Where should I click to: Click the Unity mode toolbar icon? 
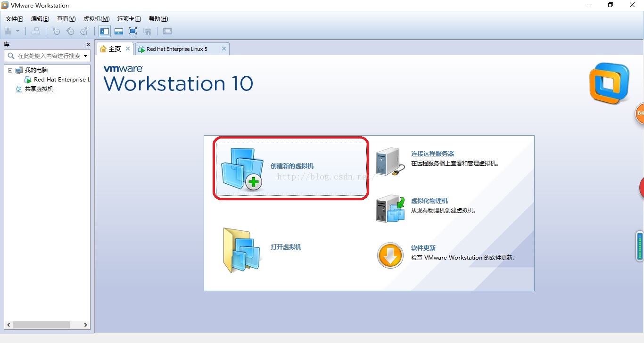147,31
